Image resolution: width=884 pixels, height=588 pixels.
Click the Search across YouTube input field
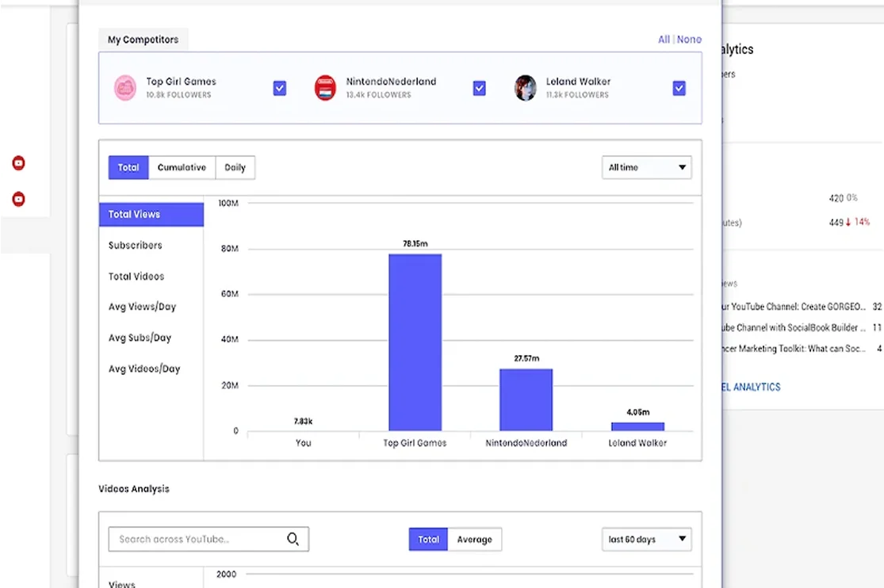tap(198, 540)
